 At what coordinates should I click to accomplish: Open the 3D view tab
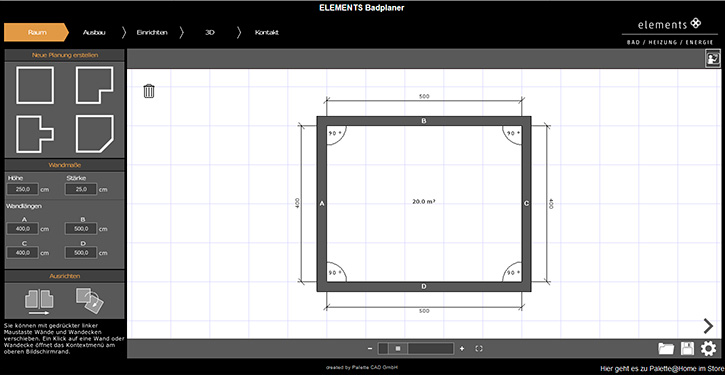210,32
